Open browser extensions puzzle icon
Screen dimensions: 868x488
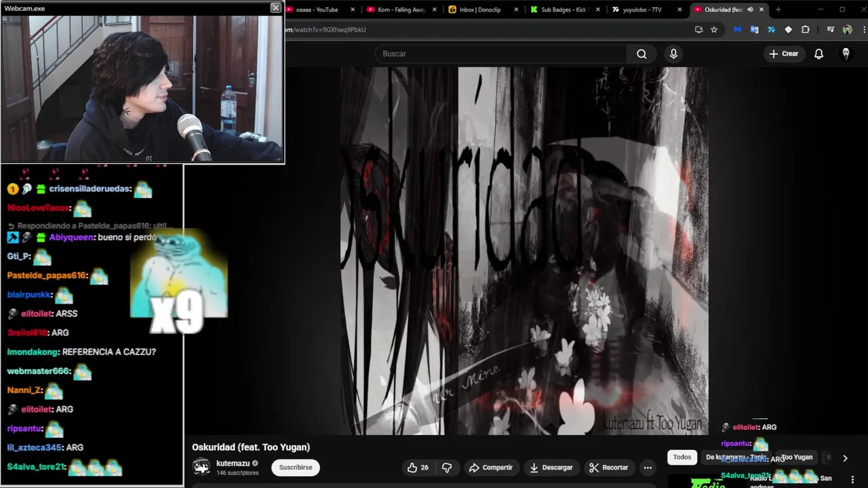pos(806,30)
